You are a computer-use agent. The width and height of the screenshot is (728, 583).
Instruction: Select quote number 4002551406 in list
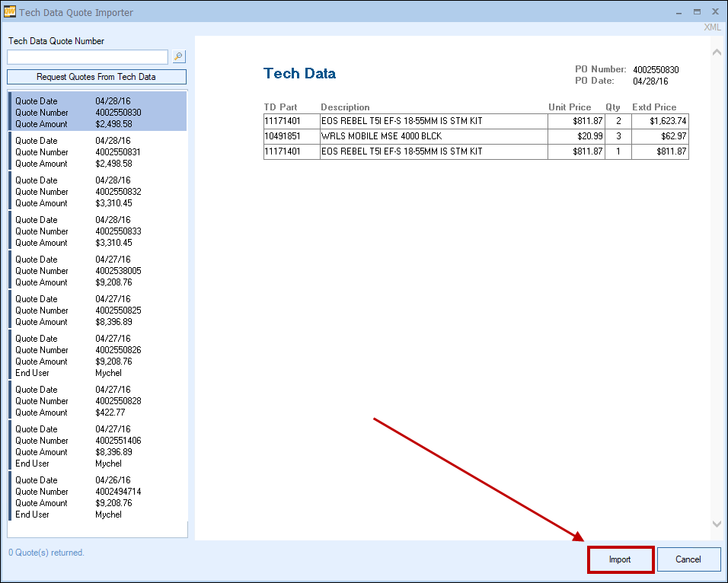click(97, 445)
